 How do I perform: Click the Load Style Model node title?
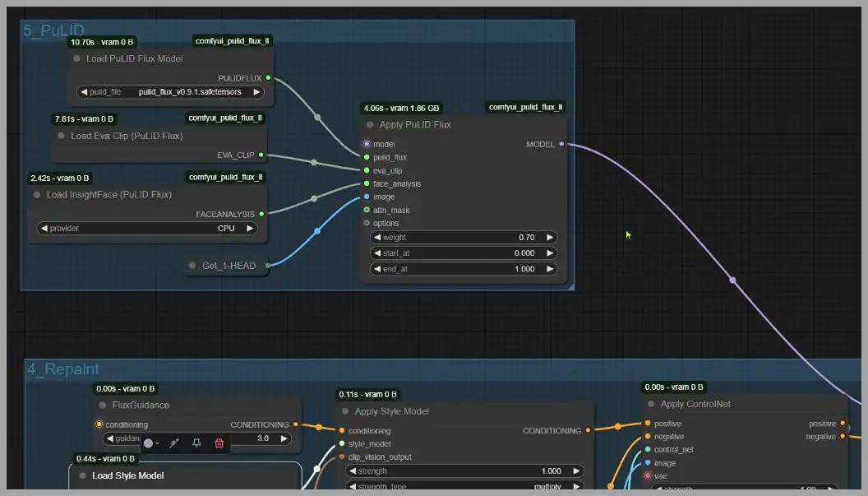128,475
